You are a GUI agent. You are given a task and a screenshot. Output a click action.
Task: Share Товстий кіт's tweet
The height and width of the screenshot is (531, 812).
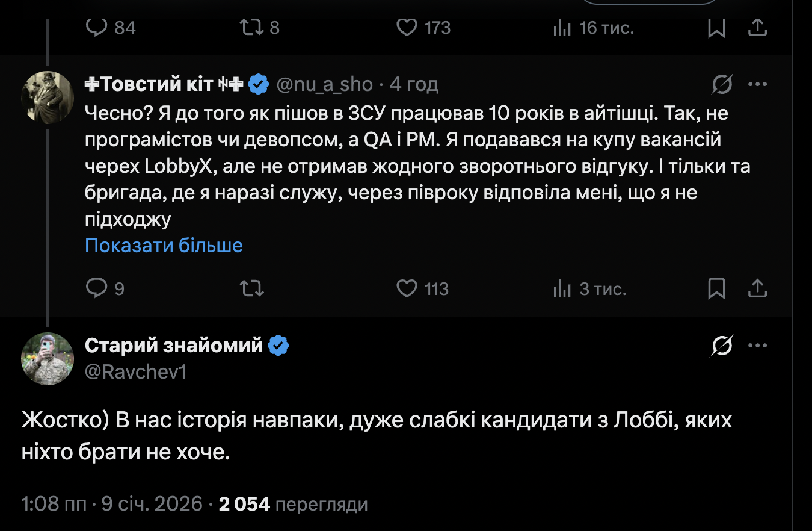(758, 289)
